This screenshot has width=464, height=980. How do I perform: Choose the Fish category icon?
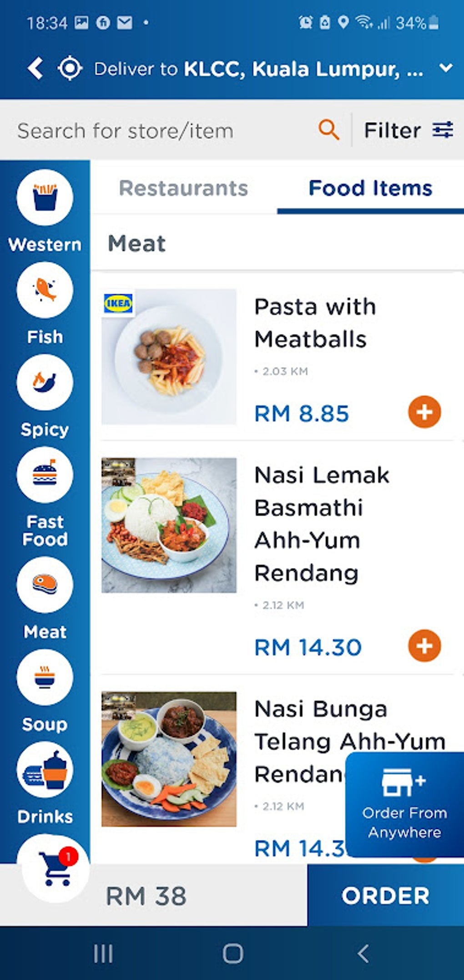(45, 290)
